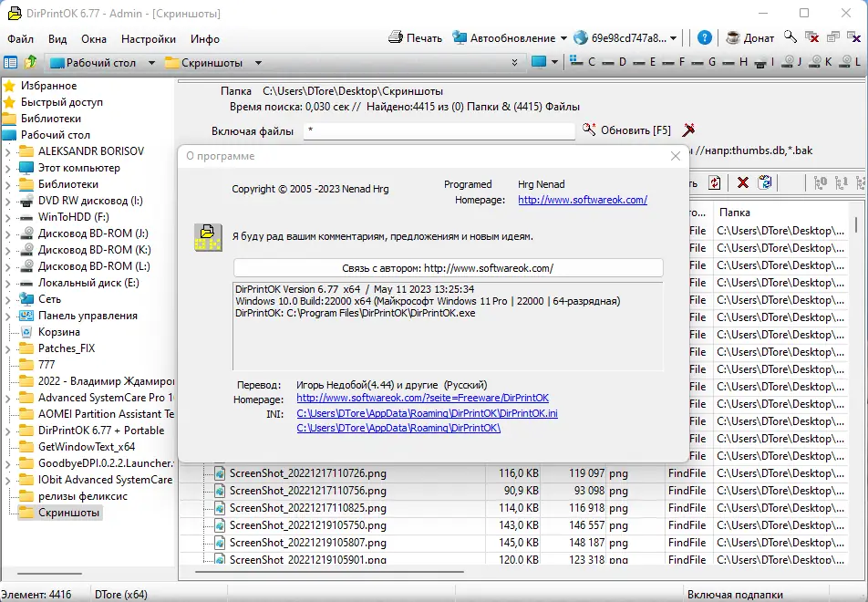Expand the Patches_FIX tree node
This screenshot has height=602, width=868.
point(7,349)
